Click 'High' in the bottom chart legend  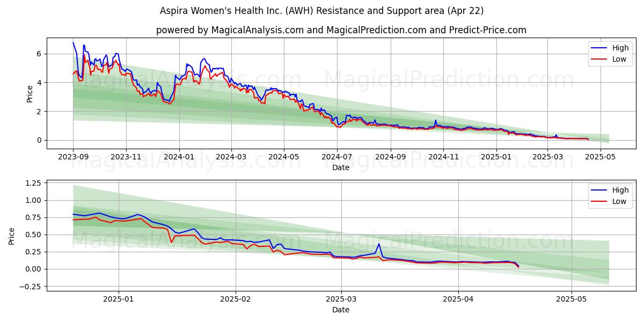coord(620,190)
